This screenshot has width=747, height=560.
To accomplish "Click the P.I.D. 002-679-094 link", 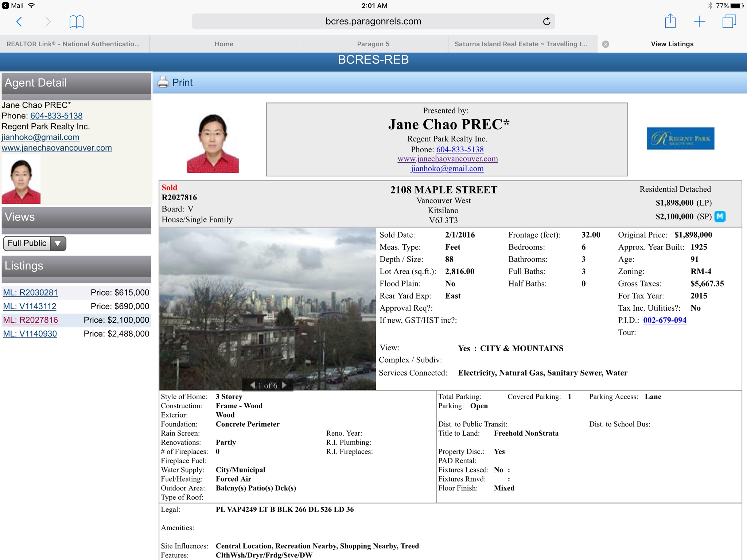I will click(x=665, y=320).
